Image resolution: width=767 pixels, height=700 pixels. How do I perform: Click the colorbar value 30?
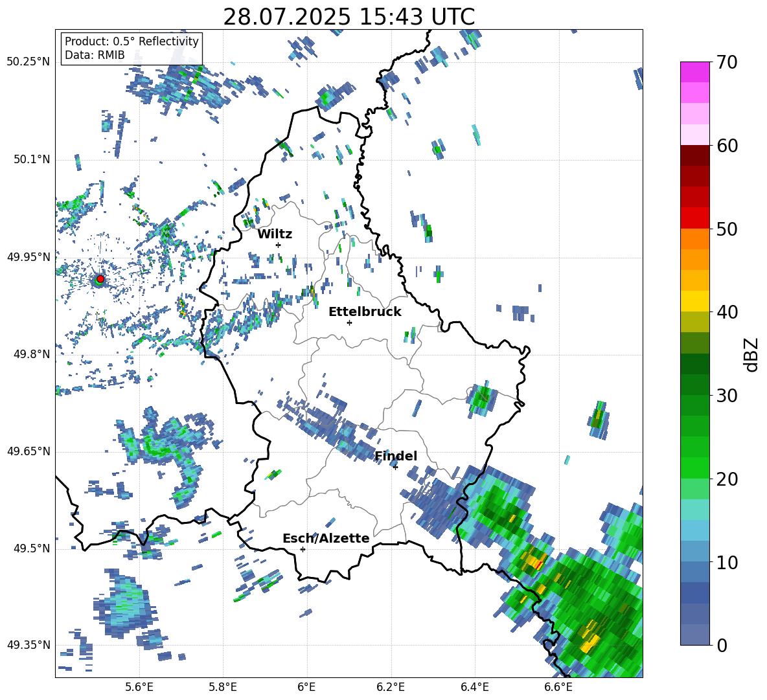[x=727, y=396]
